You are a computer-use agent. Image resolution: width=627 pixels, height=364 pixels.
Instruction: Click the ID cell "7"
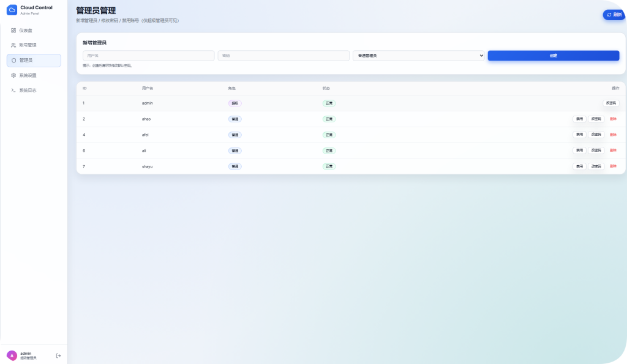84,166
